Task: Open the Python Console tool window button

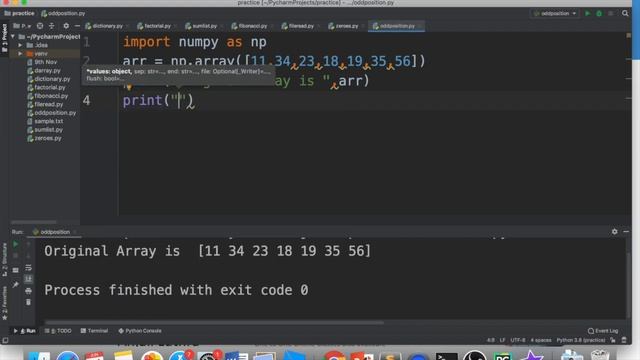Action: pyautogui.click(x=140, y=331)
